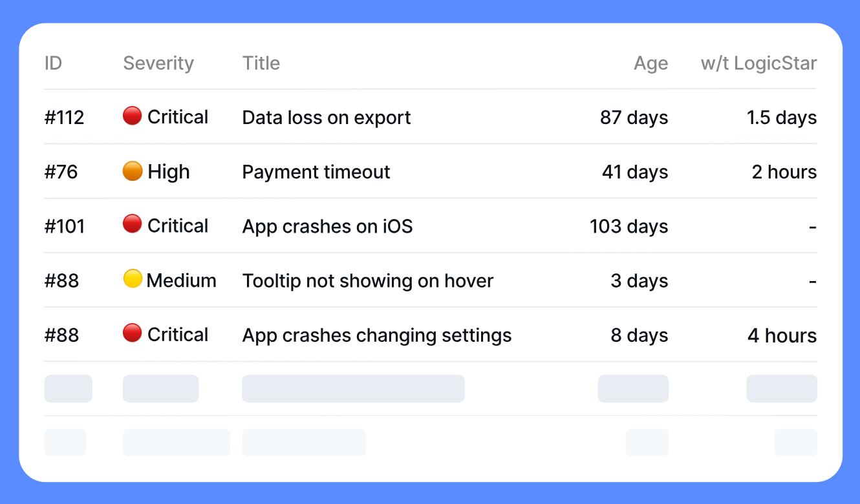The height and width of the screenshot is (504, 860).
Task: Open the Data loss on export issue
Action: pos(327,118)
